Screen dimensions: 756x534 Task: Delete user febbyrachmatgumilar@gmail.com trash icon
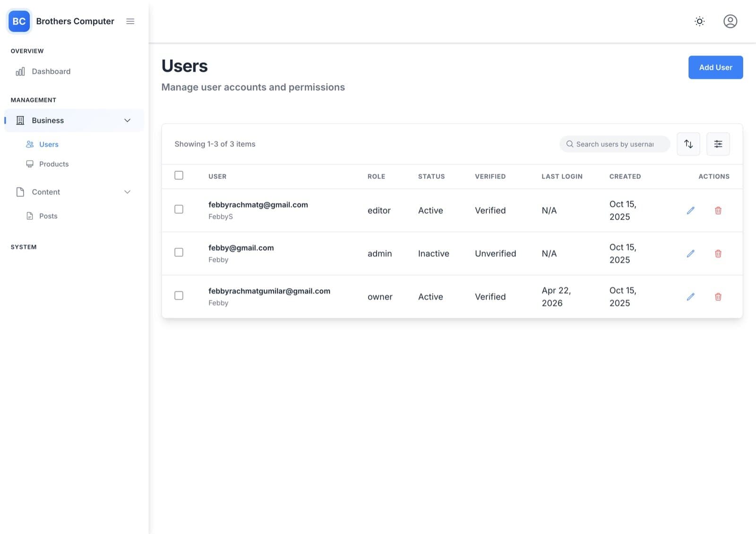(x=718, y=297)
